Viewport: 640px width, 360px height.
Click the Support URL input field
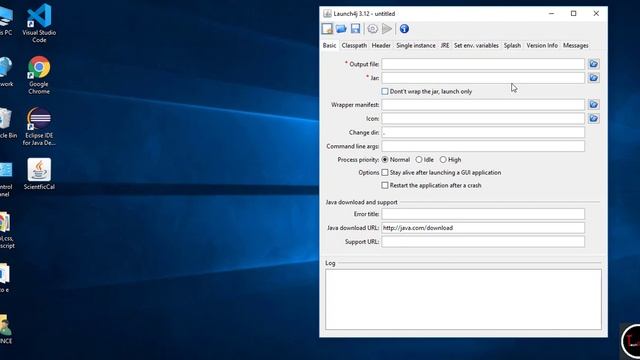pyautogui.click(x=483, y=242)
